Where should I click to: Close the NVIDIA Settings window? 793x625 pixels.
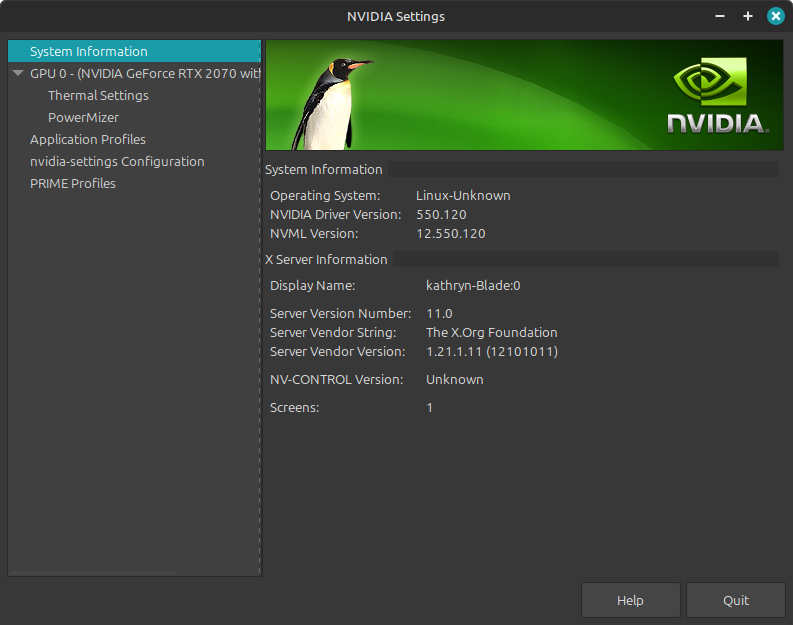point(776,16)
